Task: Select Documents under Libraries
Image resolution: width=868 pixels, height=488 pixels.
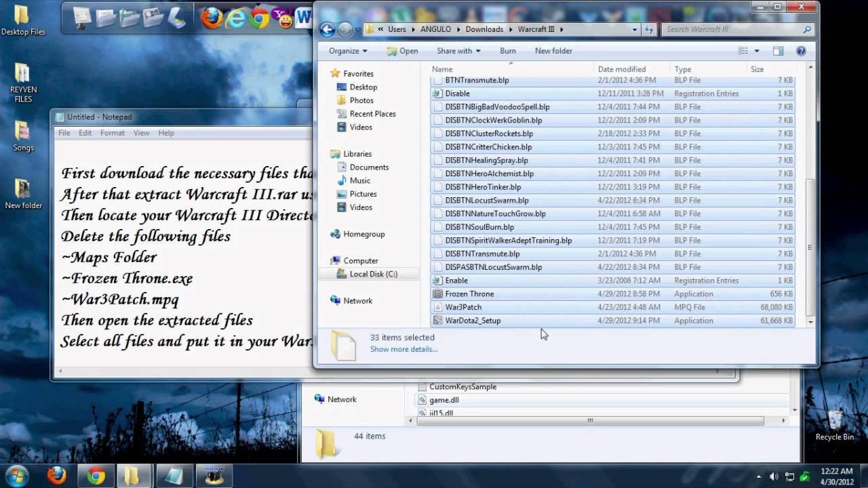Action: (369, 167)
